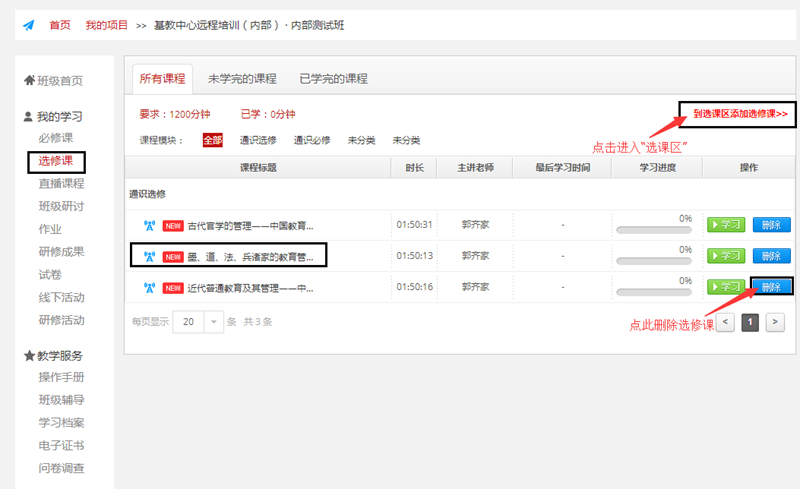Start 学习 for 近代普通教育 course
The height and width of the screenshot is (489, 800).
point(726,287)
